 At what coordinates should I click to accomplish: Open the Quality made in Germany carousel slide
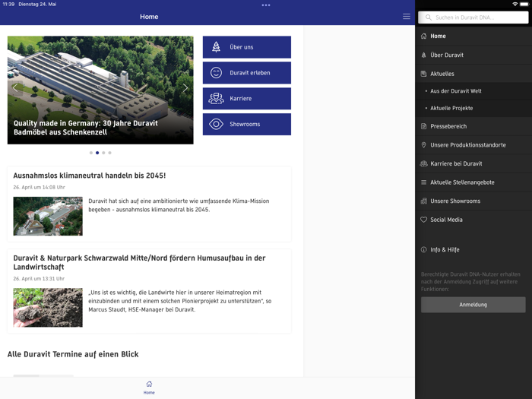point(100,90)
